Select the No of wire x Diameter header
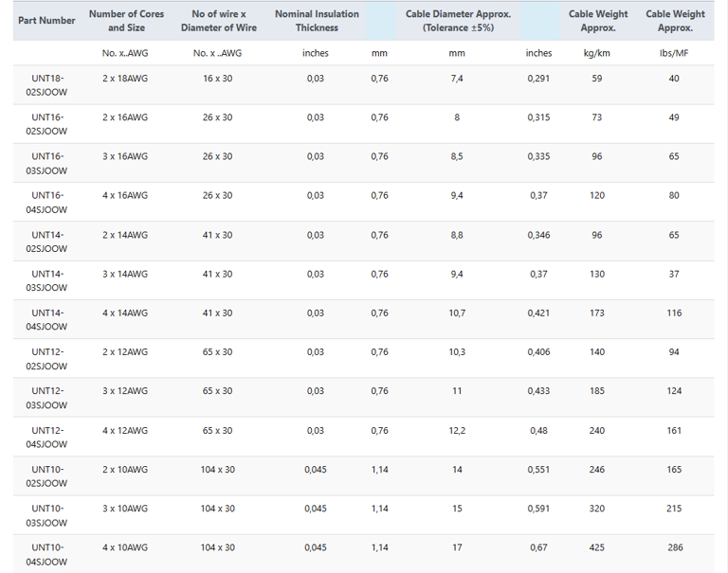Image resolution: width=728 pixels, height=573 pixels. point(218,21)
